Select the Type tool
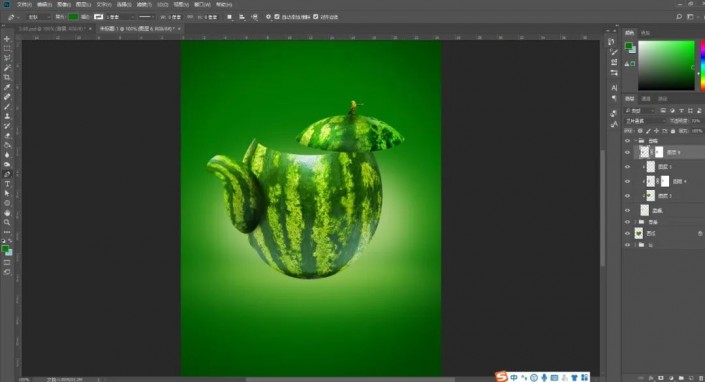The height and width of the screenshot is (382, 705). point(7,184)
